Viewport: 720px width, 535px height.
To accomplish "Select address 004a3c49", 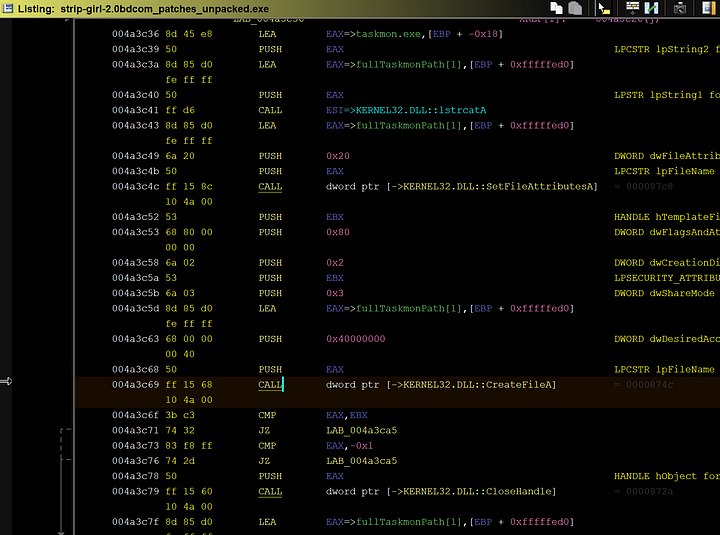I will pos(135,156).
